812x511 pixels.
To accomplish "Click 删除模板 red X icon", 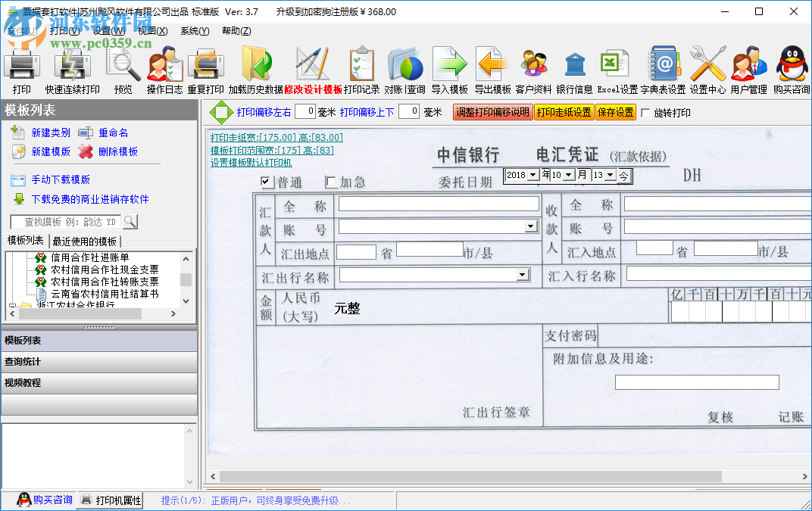I will tap(86, 151).
